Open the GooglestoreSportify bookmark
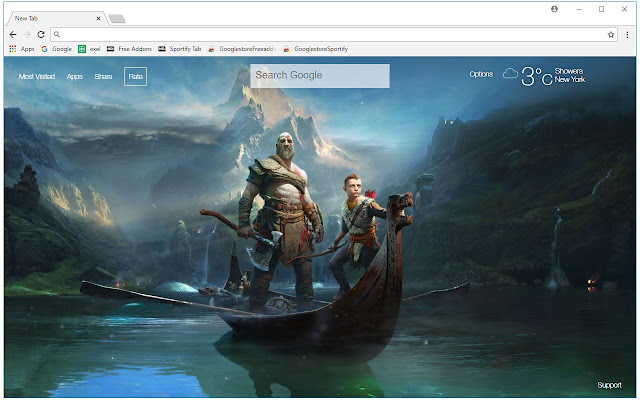Image resolution: width=640 pixels, height=400 pixels. click(x=316, y=49)
